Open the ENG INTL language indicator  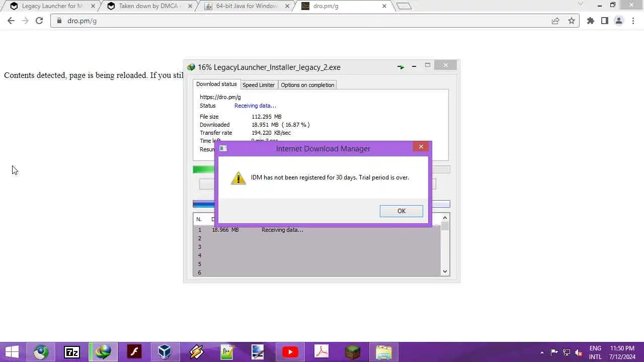[x=595, y=352]
